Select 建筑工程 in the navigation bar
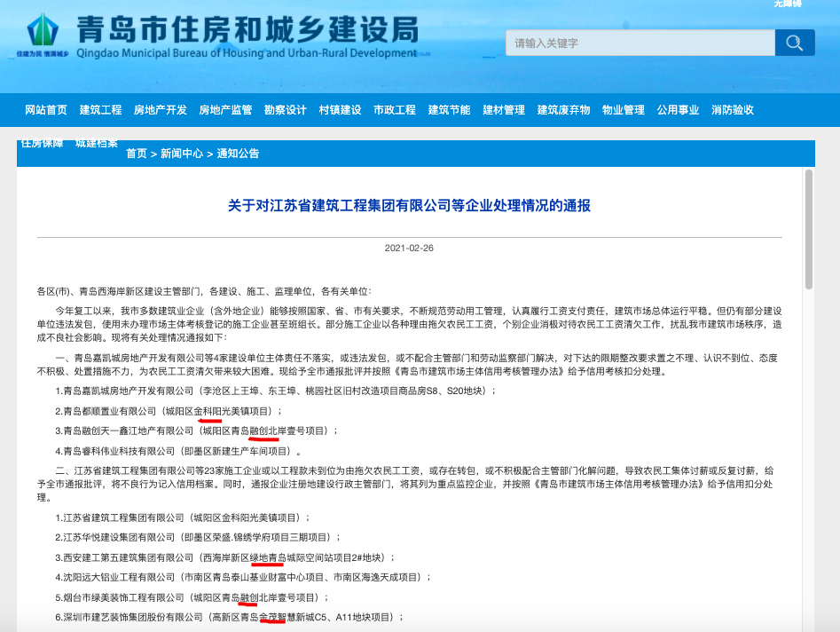The height and width of the screenshot is (632, 840). (x=100, y=110)
